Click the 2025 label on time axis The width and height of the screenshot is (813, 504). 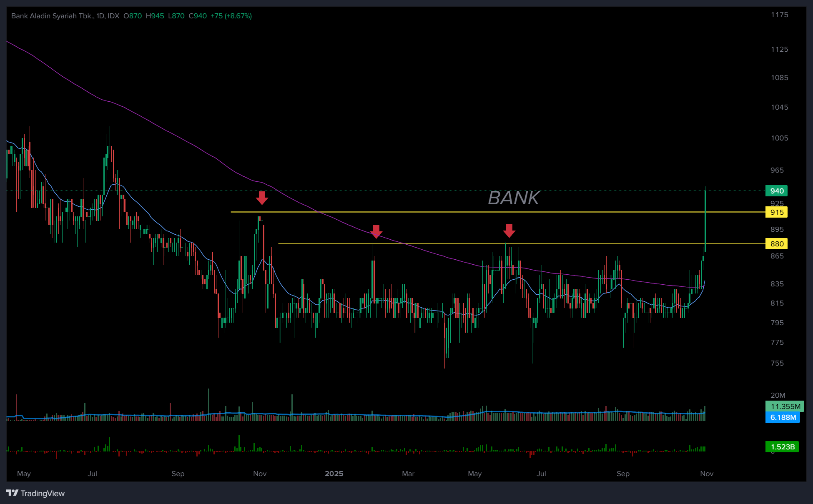click(334, 474)
